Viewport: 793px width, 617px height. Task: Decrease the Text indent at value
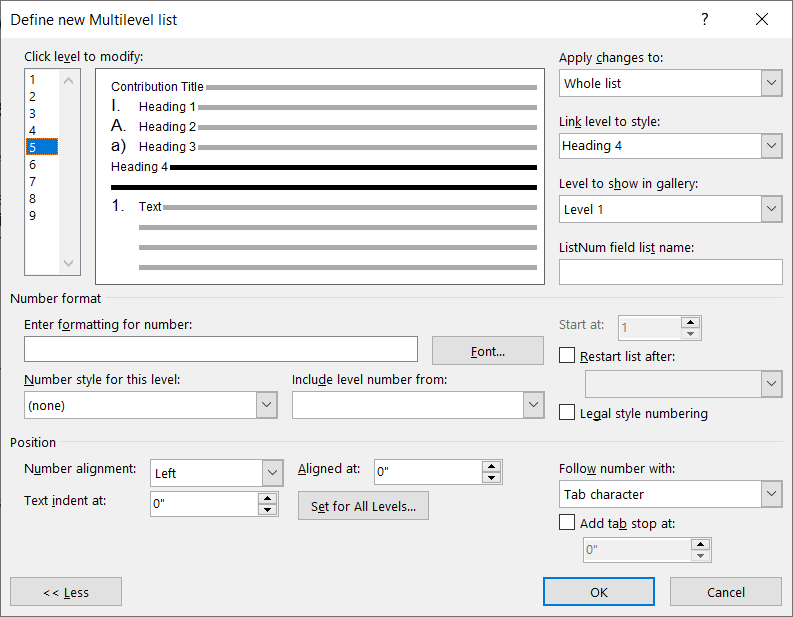[268, 510]
